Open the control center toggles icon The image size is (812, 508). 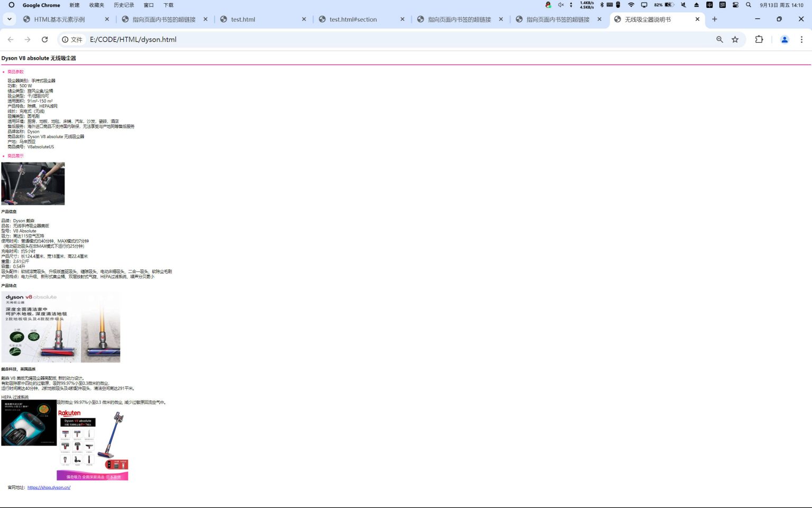pyautogui.click(x=735, y=5)
